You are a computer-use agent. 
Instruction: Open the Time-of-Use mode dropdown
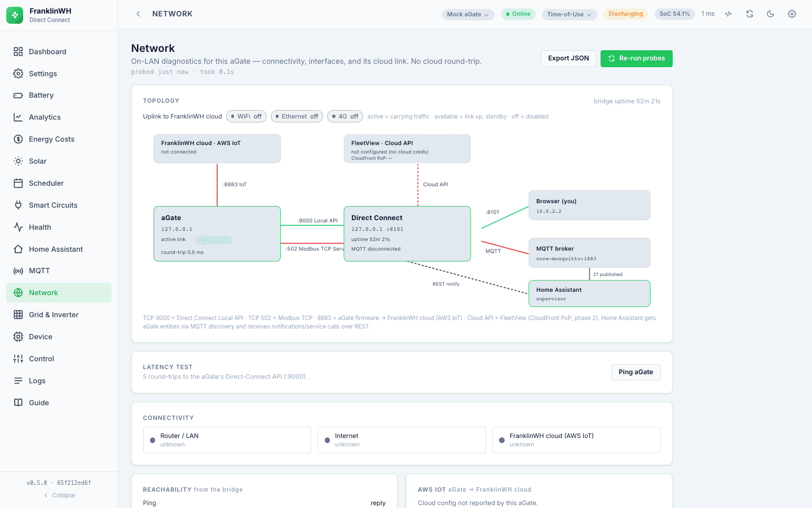(569, 15)
